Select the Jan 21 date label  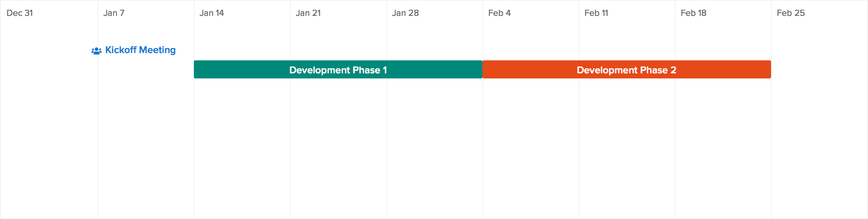pos(308,13)
